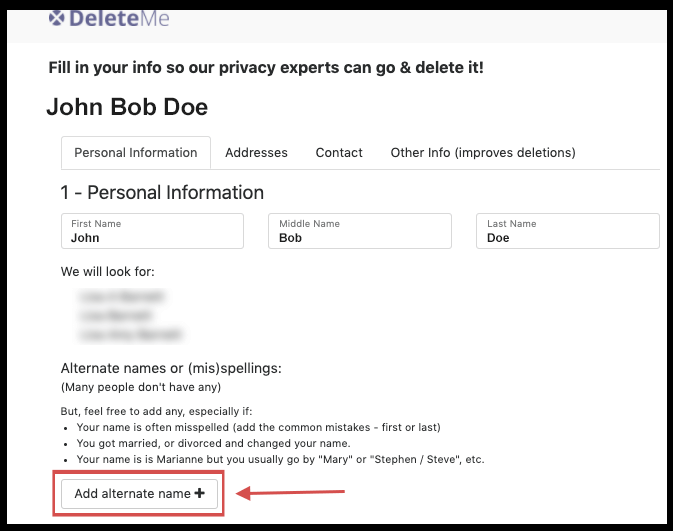Click the DeleteMe logo icon
This screenshot has width=673, height=531.
[58, 18]
